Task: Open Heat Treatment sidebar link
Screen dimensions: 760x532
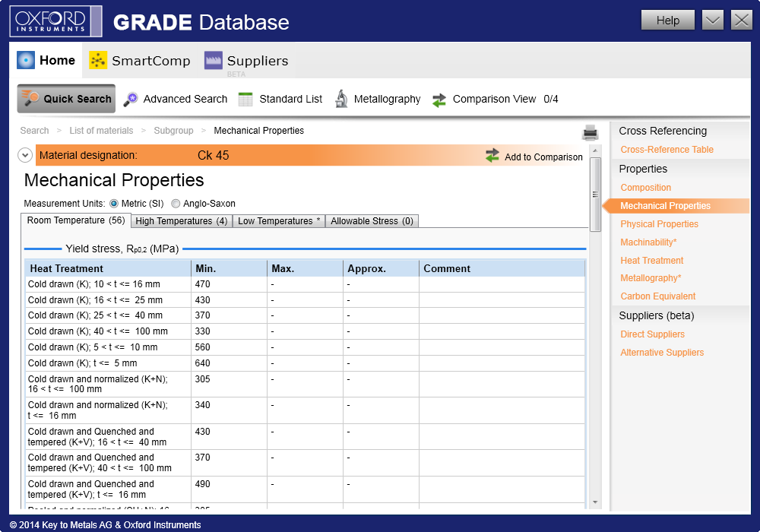Action: 651,260
